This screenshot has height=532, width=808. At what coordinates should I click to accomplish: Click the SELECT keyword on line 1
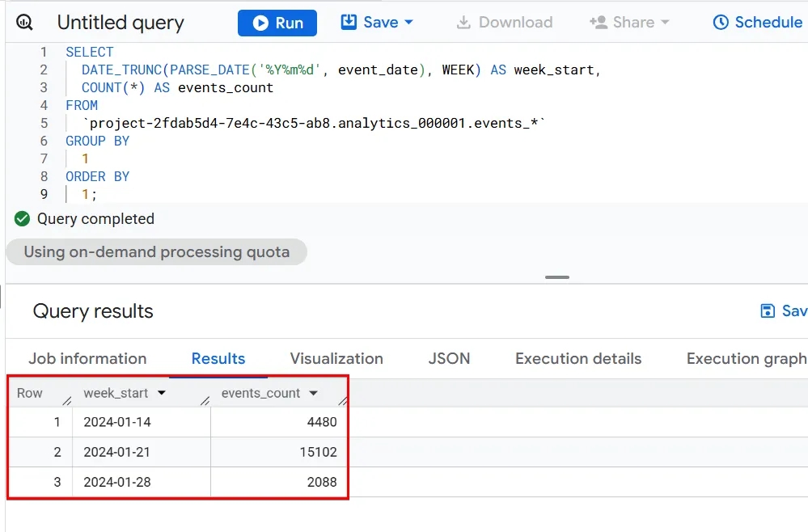click(x=90, y=52)
